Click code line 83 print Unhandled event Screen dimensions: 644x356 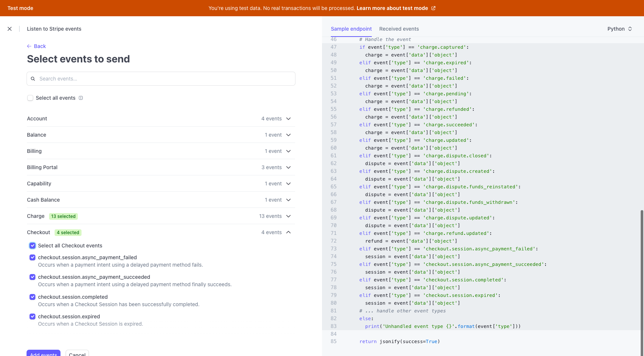tap(443, 326)
